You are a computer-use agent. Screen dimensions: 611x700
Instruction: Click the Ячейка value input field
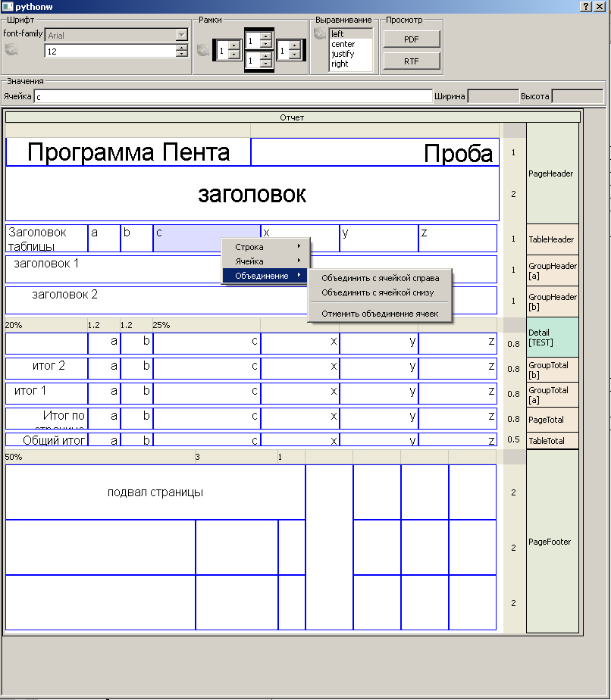coord(232,97)
